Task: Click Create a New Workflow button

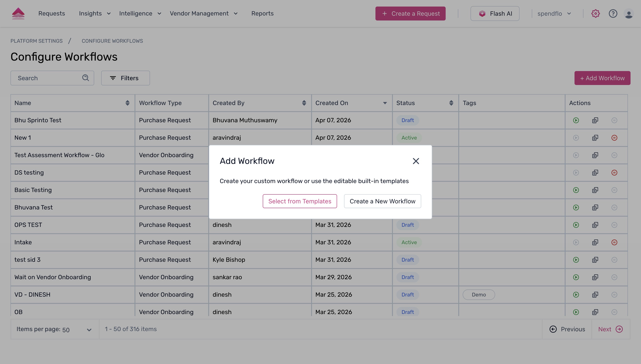Action: coord(382,201)
